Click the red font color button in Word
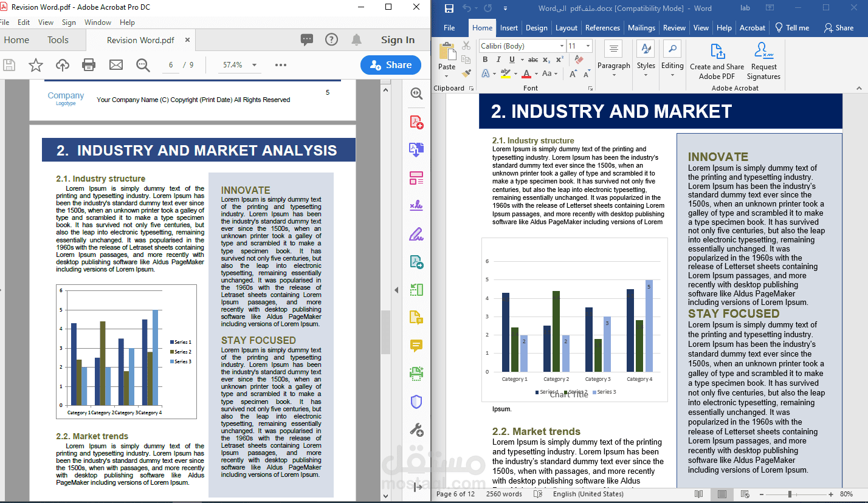Image resolution: width=868 pixels, height=503 pixels. pos(526,74)
